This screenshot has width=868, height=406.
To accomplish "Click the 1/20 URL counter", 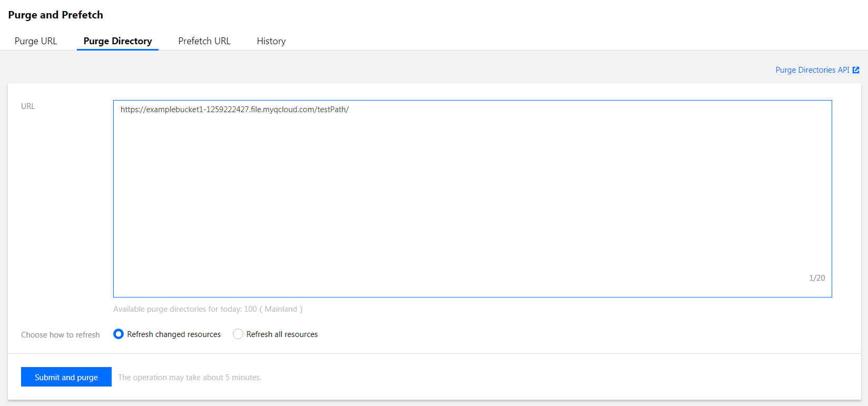I will (x=817, y=278).
